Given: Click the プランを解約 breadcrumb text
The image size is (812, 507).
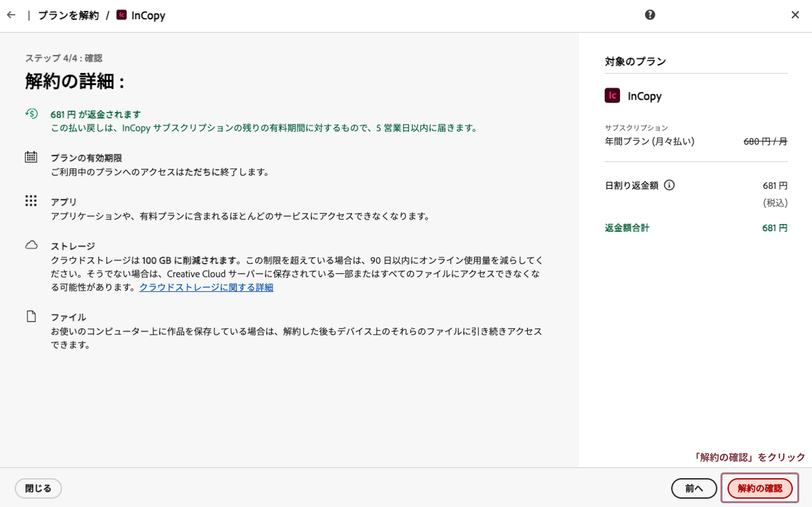Looking at the screenshot, I should 68,15.
